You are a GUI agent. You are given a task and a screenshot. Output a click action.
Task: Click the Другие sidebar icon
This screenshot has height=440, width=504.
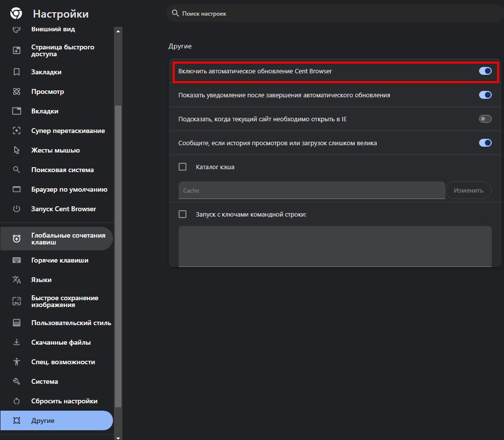pos(17,421)
